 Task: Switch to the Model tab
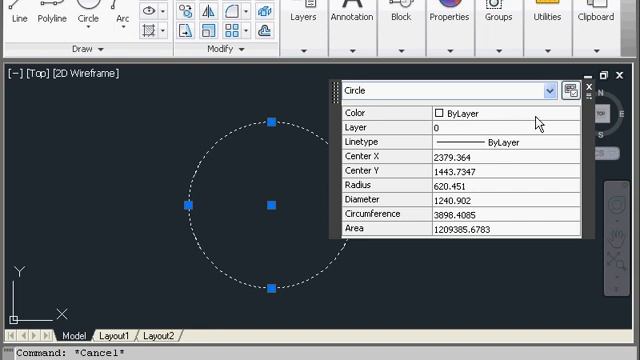[74, 336]
